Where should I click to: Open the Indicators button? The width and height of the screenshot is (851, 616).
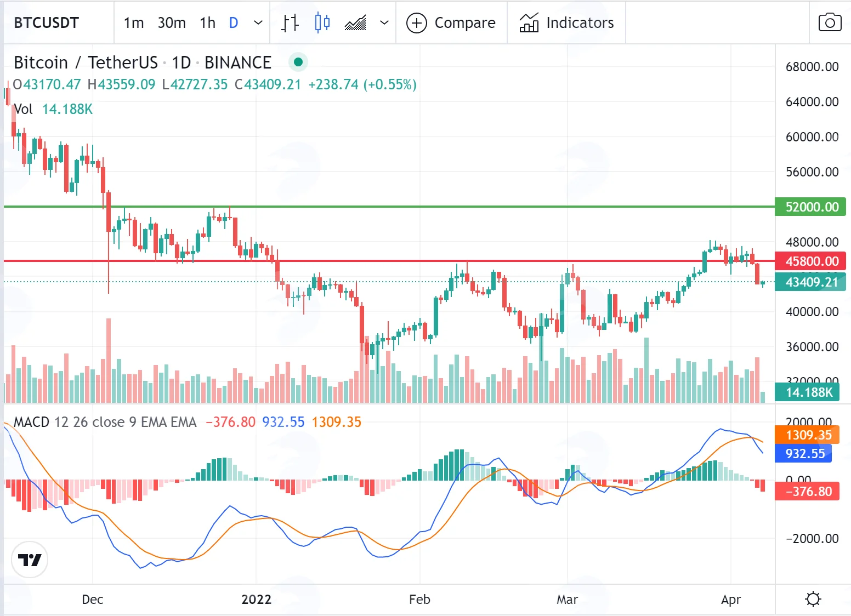point(566,23)
